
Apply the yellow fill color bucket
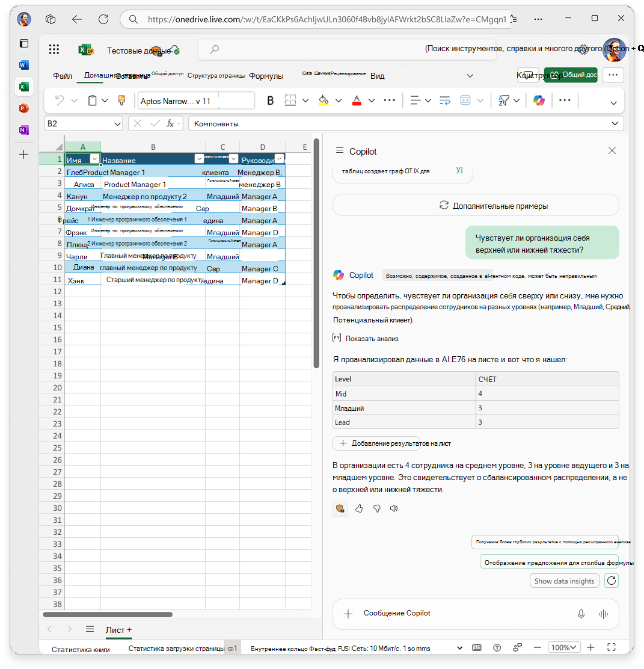tap(324, 100)
